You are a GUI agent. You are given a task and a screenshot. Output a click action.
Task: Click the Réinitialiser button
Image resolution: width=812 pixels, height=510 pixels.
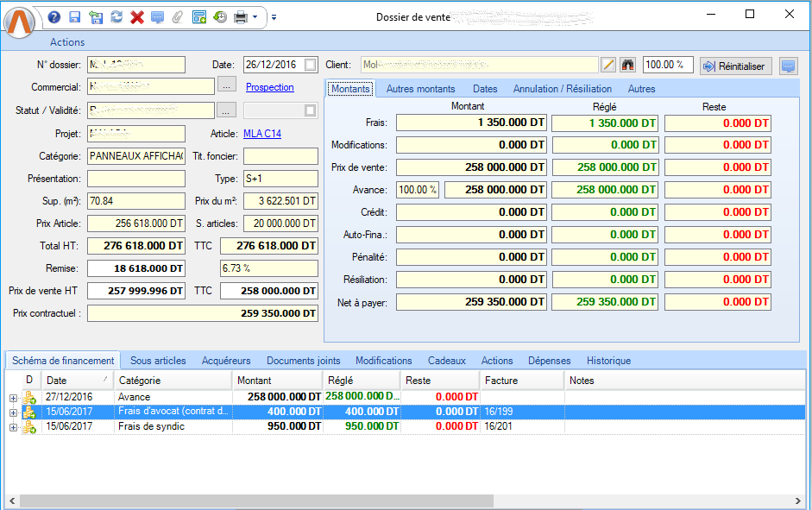(735, 66)
